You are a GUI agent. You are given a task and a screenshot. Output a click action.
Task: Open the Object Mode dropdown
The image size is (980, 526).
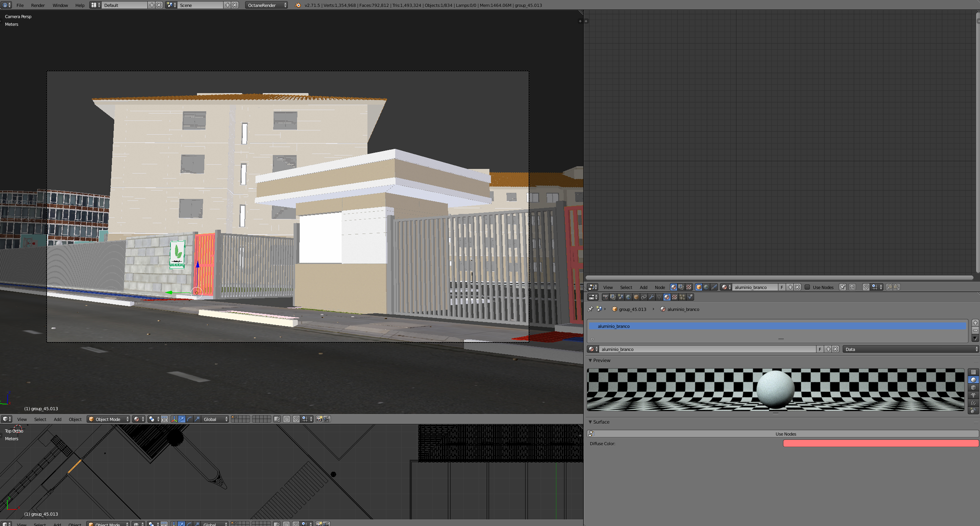(x=108, y=419)
